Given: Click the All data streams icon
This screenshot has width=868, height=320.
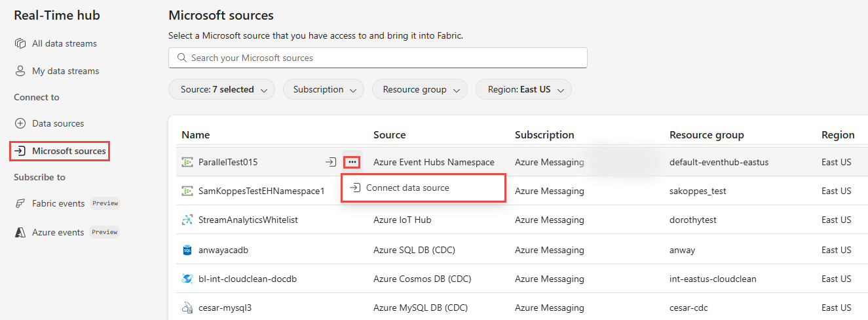Looking at the screenshot, I should pyautogui.click(x=20, y=43).
